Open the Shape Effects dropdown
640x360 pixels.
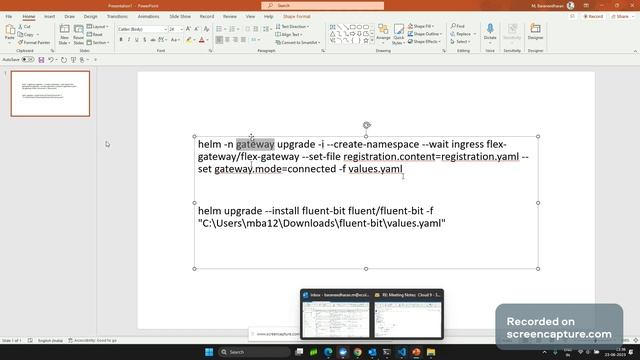(x=424, y=42)
